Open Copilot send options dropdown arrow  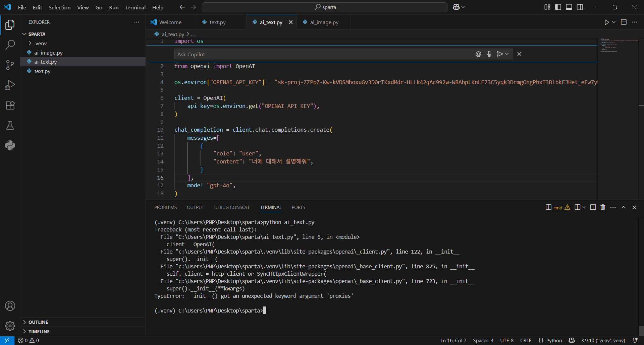pos(507,54)
